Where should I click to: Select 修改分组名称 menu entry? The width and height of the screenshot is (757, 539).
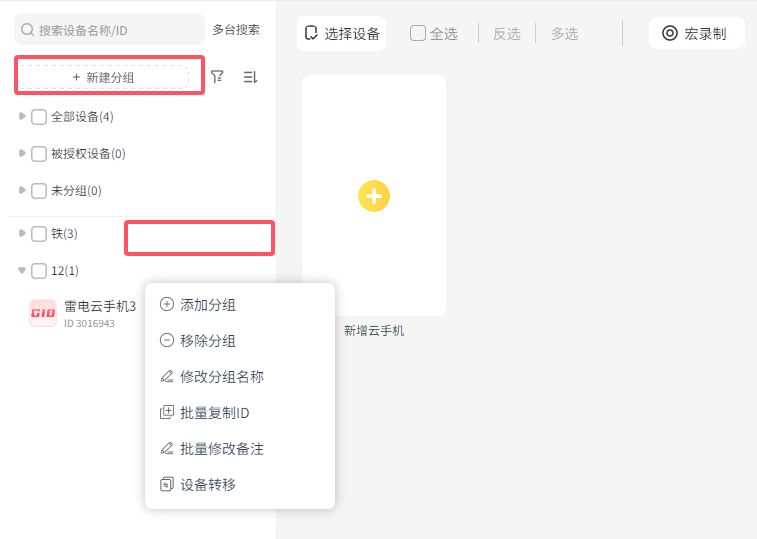[222, 377]
